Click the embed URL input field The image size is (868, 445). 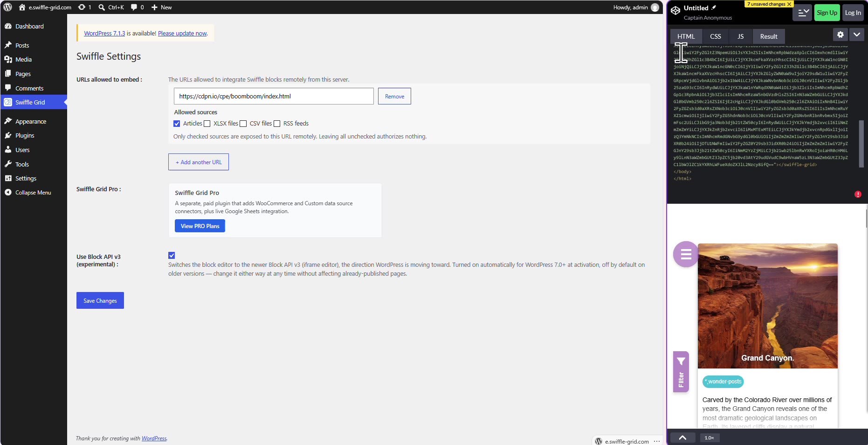(274, 96)
